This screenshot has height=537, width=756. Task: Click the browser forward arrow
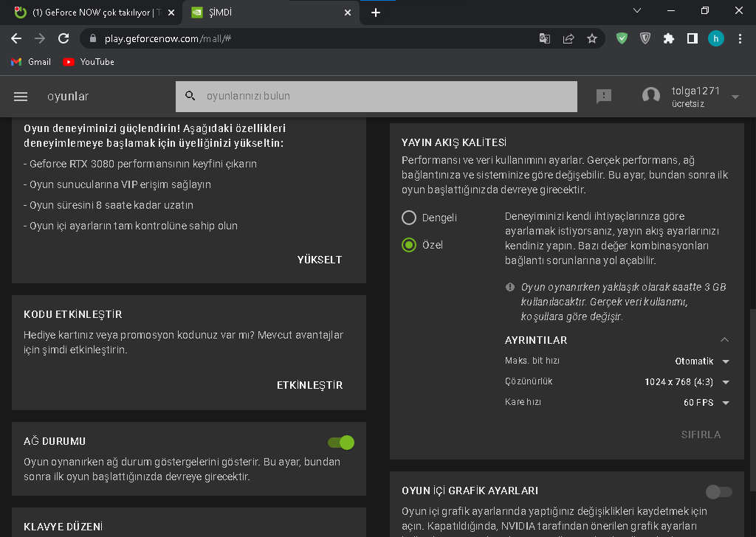(40, 38)
